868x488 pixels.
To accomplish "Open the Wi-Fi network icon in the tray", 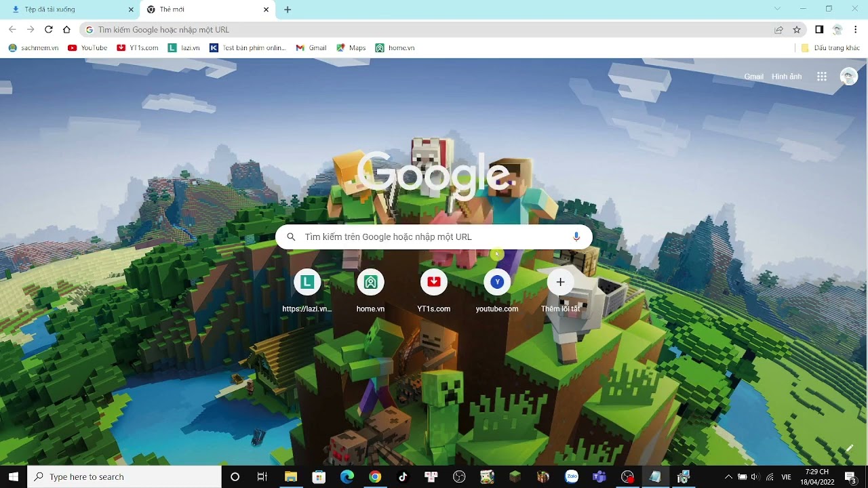I will tap(769, 476).
